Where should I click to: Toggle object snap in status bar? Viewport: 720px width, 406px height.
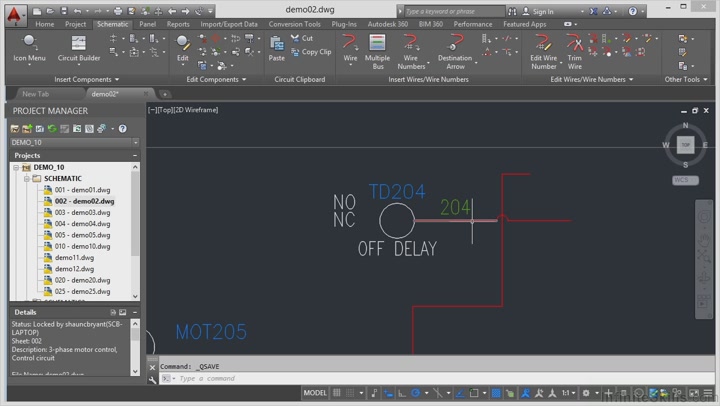coord(474,393)
